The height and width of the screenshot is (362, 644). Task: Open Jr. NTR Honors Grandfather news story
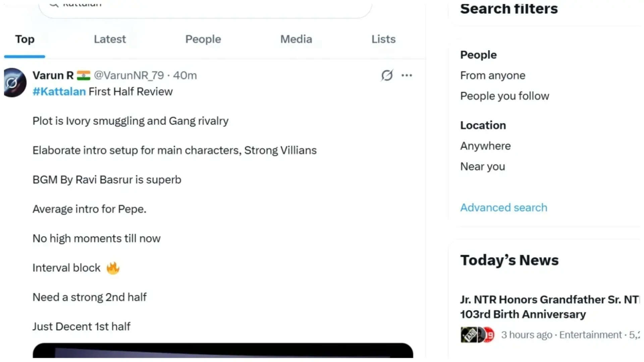(x=550, y=307)
